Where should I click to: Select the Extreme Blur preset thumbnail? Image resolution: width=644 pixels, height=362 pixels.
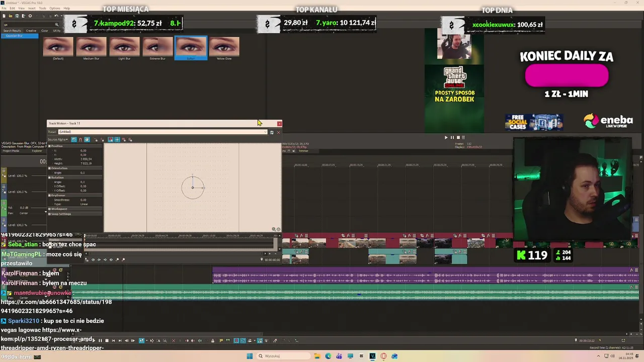point(157,48)
